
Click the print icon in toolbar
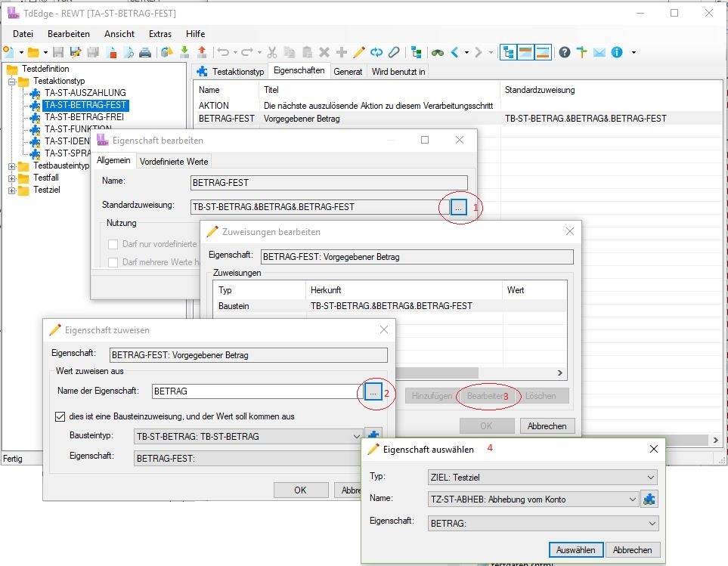pyautogui.click(x=145, y=52)
